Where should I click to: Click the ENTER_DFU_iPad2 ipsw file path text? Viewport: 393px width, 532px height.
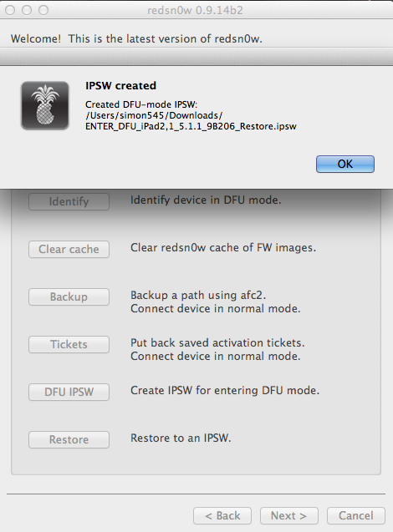tap(191, 126)
